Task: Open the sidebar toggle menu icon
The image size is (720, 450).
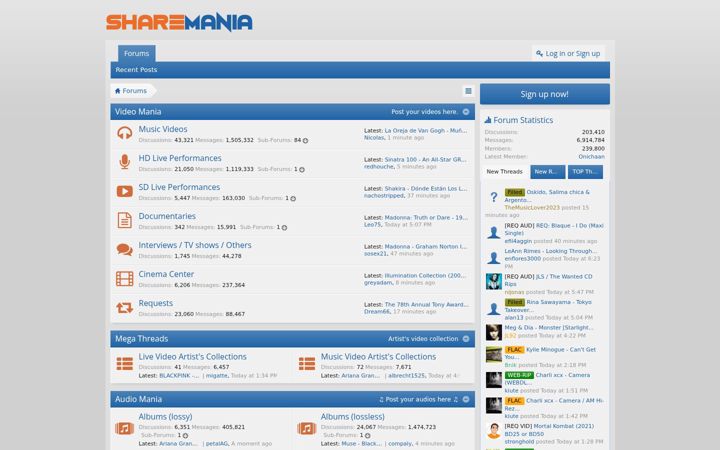Action: (468, 91)
